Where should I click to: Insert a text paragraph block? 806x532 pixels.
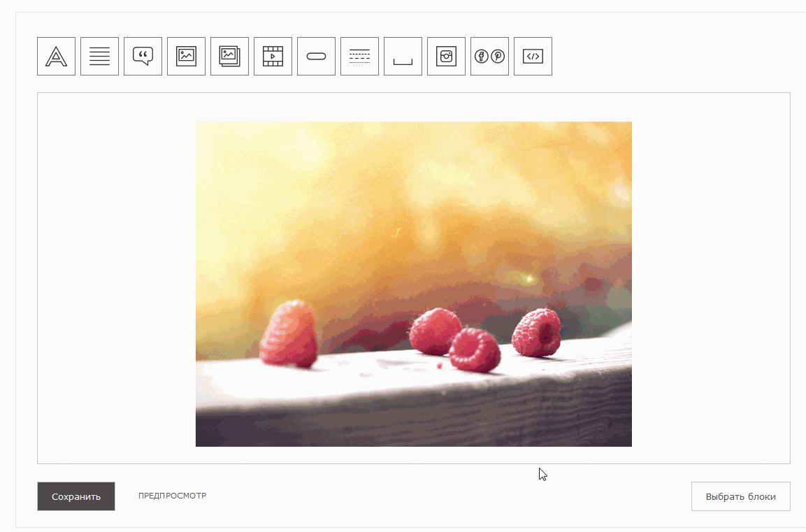coord(100,56)
